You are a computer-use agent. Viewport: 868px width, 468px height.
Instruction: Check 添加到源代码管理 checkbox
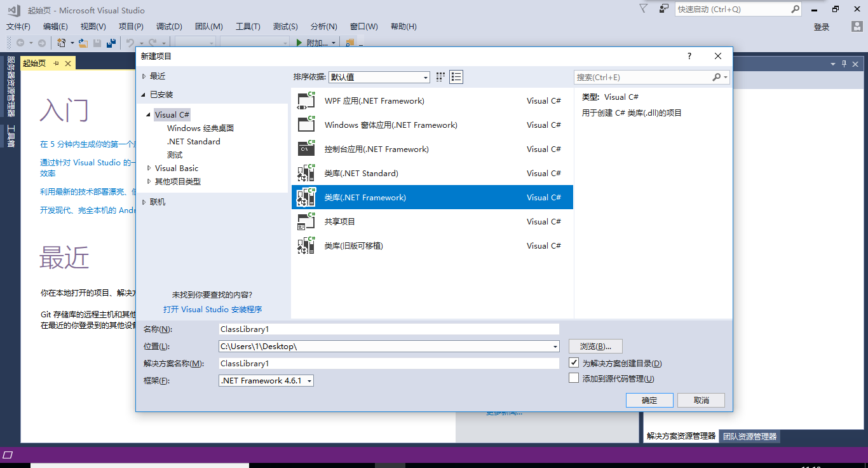[x=574, y=378]
